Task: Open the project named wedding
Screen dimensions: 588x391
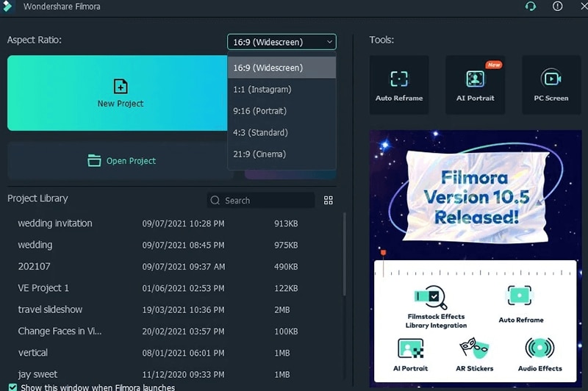Action: tap(35, 245)
